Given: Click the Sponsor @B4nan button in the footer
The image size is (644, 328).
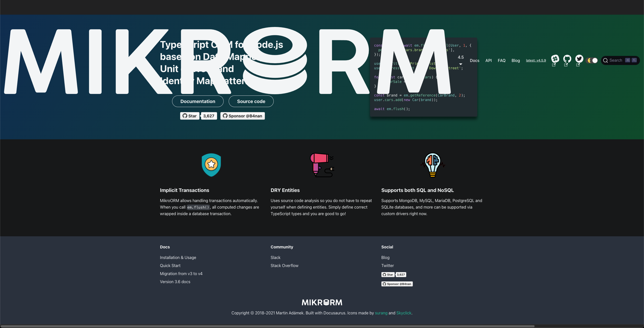Looking at the screenshot, I should coord(397,284).
